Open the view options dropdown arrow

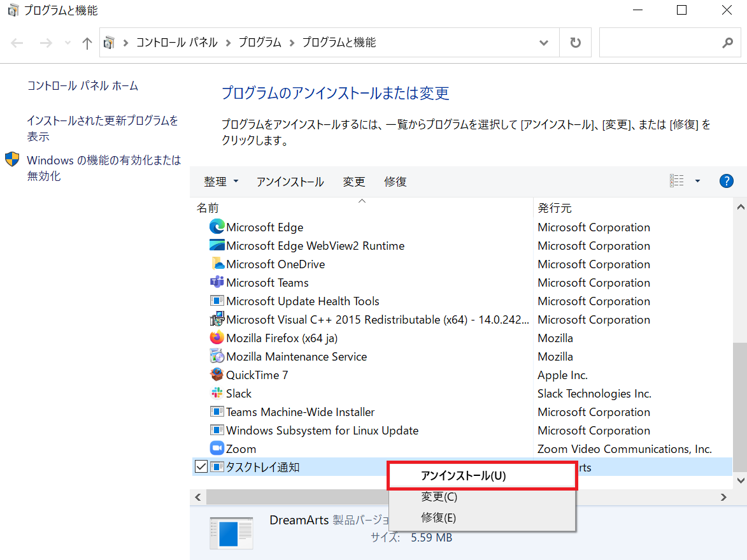coord(697,180)
